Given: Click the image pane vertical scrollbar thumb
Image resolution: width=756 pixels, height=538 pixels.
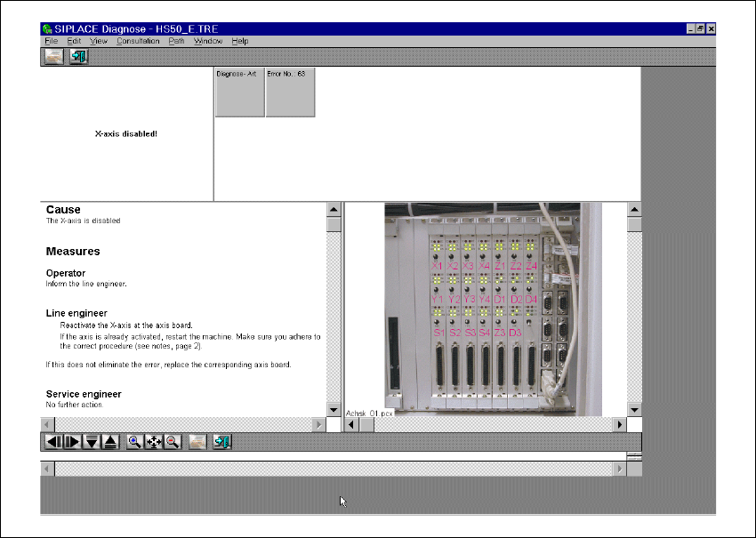Looking at the screenshot, I should [634, 224].
